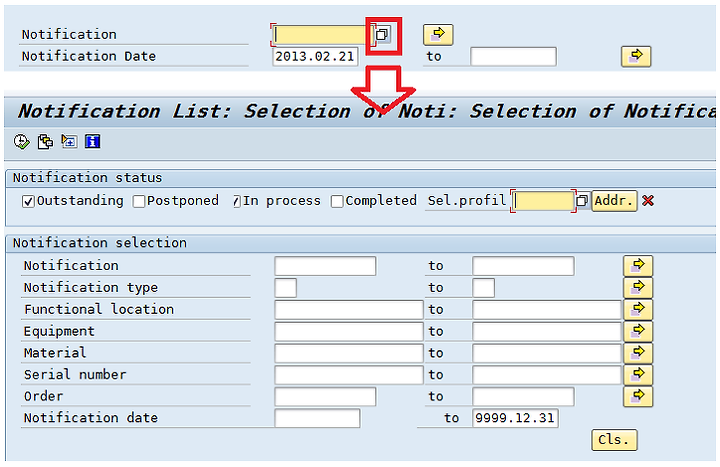Uncheck the Outstanding status checkbox
Screen dimensions: 720x467
pyautogui.click(x=28, y=201)
